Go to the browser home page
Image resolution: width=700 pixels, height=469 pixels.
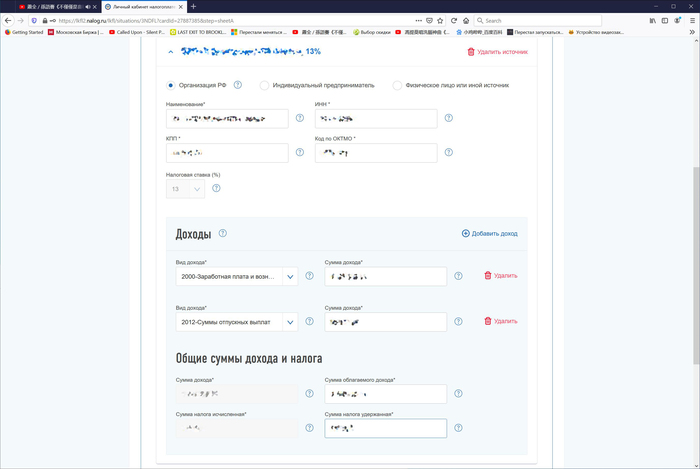coord(466,21)
